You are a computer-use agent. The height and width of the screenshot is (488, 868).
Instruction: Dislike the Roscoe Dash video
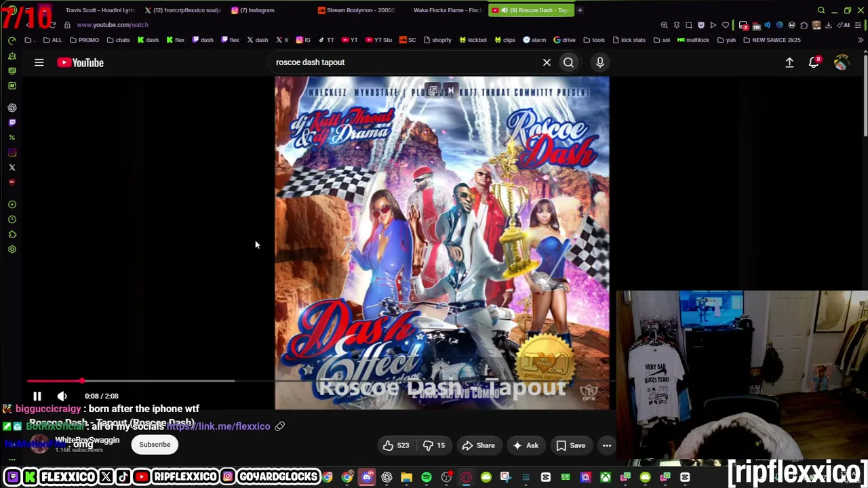coord(434,445)
